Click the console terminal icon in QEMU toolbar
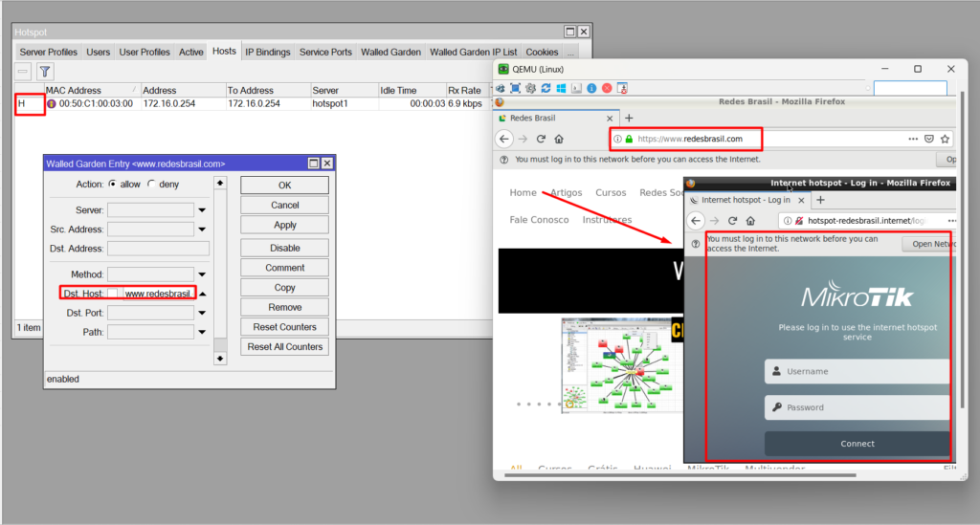The image size is (980, 525). click(576, 88)
